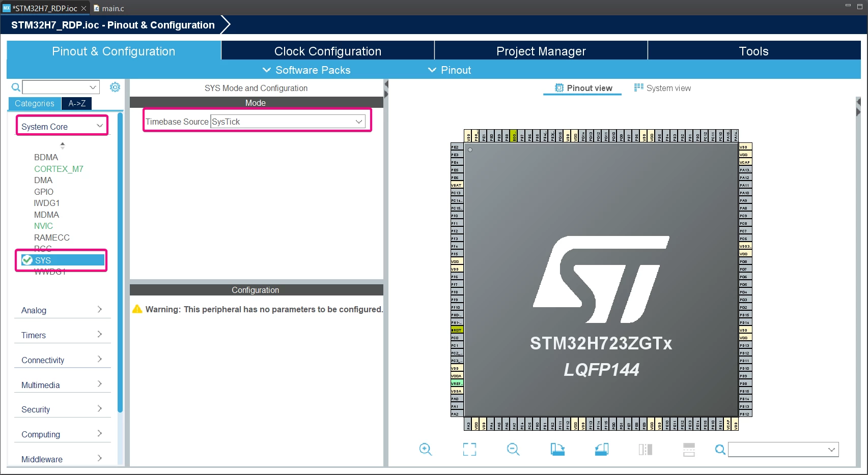Select RAMECC peripheral
Viewport: 868px width, 475px height.
tap(51, 237)
